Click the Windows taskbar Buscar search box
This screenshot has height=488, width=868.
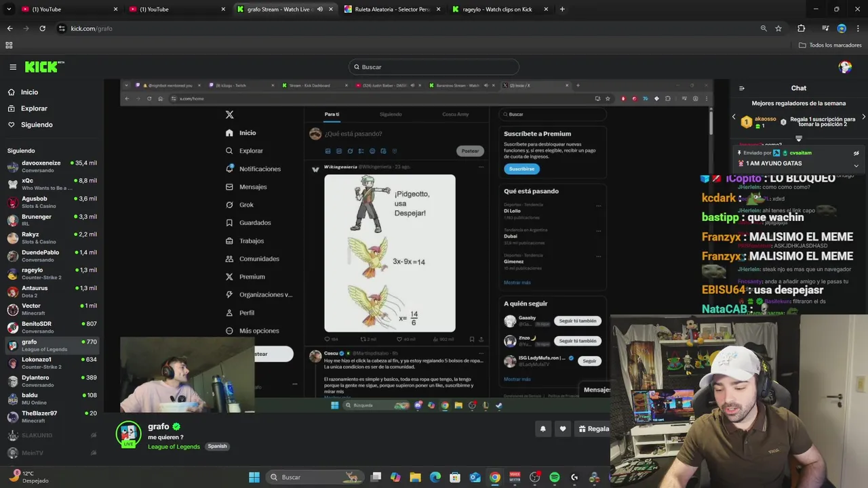coord(315,477)
